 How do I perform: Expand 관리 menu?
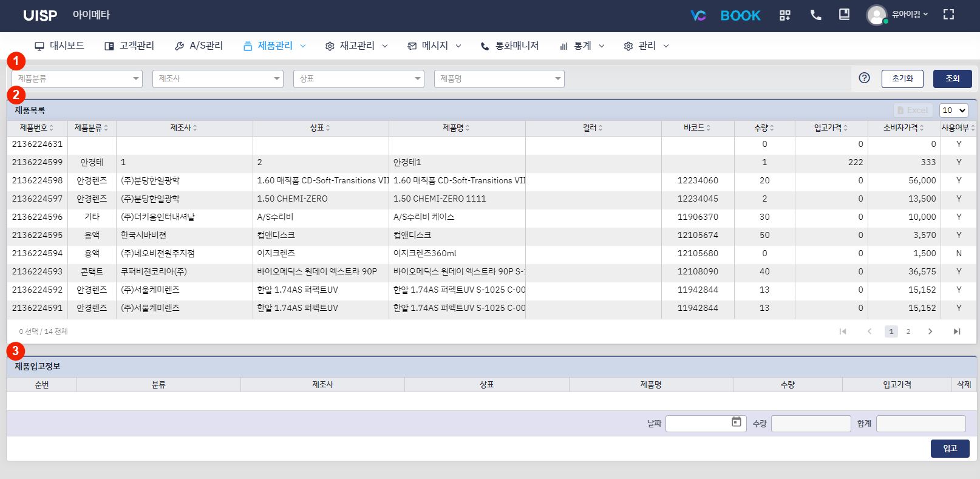[646, 46]
